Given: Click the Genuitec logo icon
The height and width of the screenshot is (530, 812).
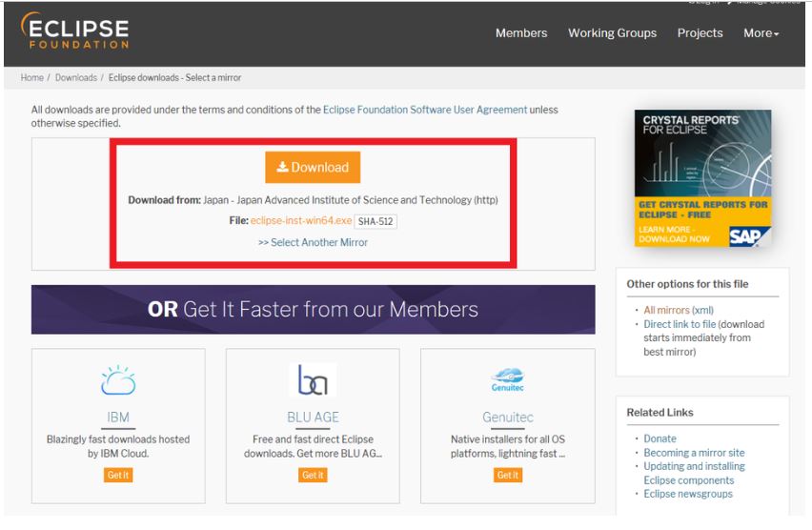Looking at the screenshot, I should tap(507, 379).
